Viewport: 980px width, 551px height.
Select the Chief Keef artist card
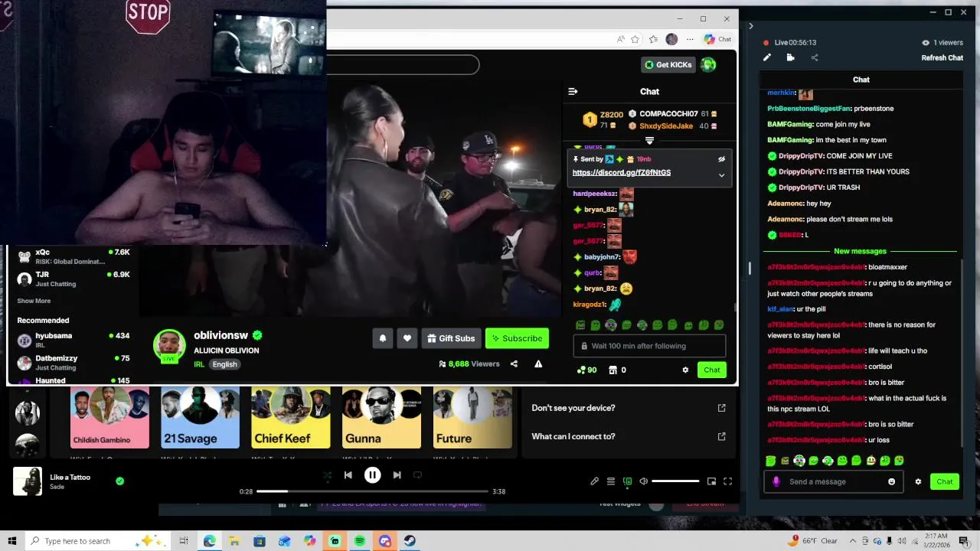[x=291, y=418]
